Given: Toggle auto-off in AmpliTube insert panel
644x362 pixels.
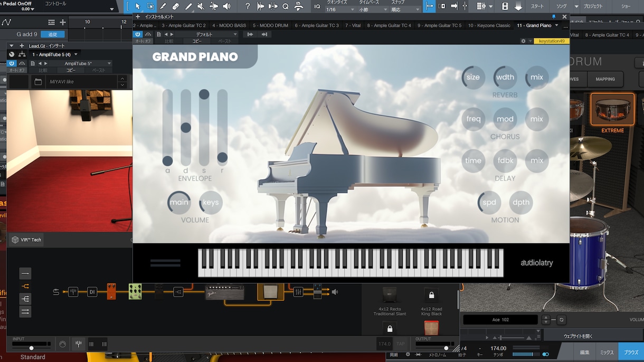Looking at the screenshot, I should tap(17, 70).
